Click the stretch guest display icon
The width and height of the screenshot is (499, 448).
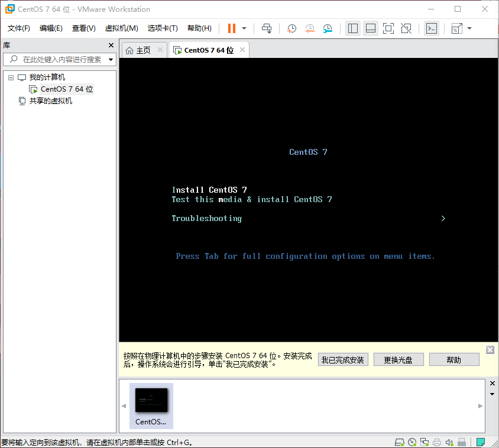click(x=456, y=28)
